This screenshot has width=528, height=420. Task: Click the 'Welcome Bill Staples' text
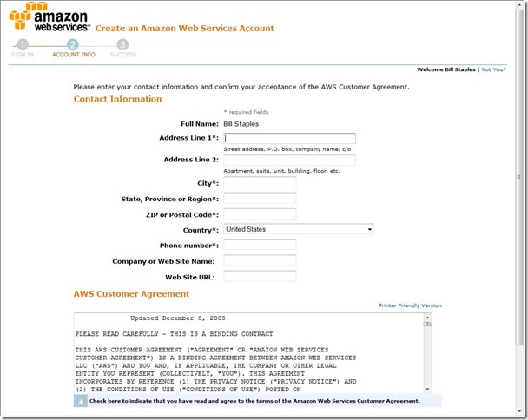(446, 69)
